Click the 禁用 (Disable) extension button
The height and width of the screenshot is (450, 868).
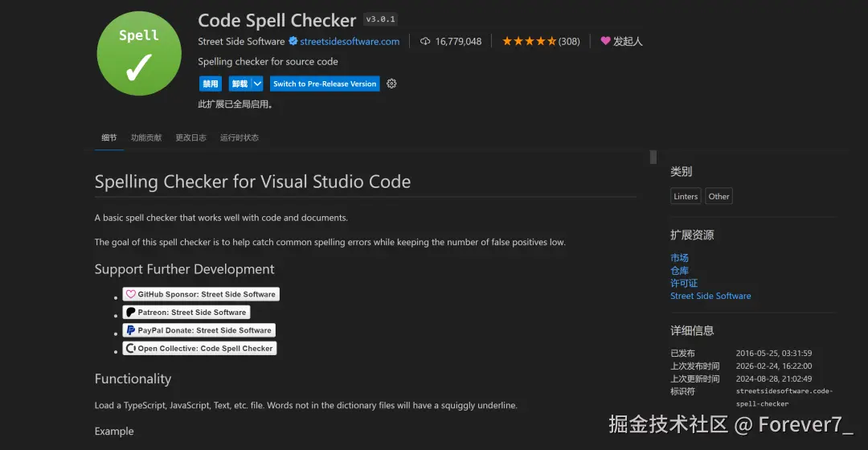click(210, 84)
